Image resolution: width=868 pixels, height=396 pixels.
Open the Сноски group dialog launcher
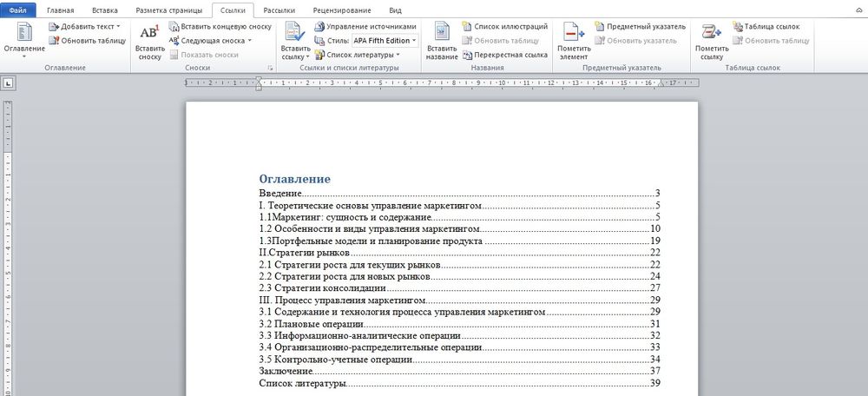click(x=270, y=68)
